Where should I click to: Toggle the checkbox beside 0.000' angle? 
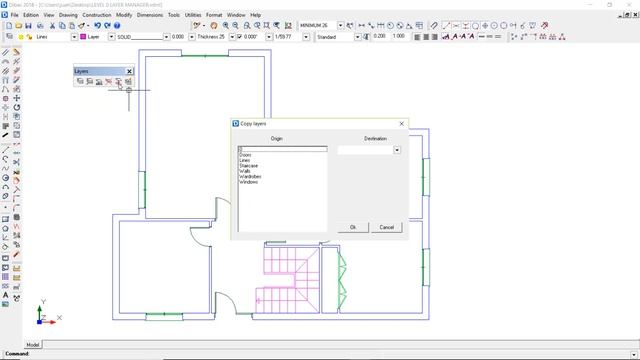pyautogui.click(x=240, y=37)
